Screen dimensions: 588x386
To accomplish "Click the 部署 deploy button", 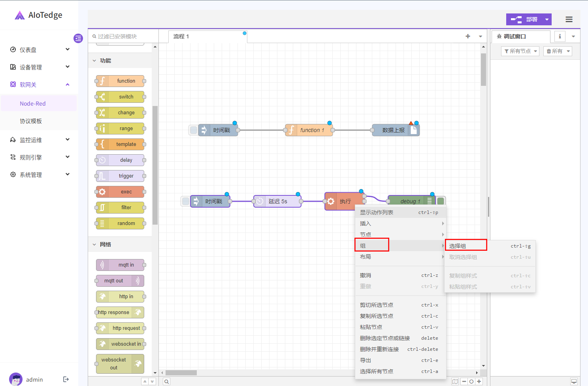I will 524,19.
